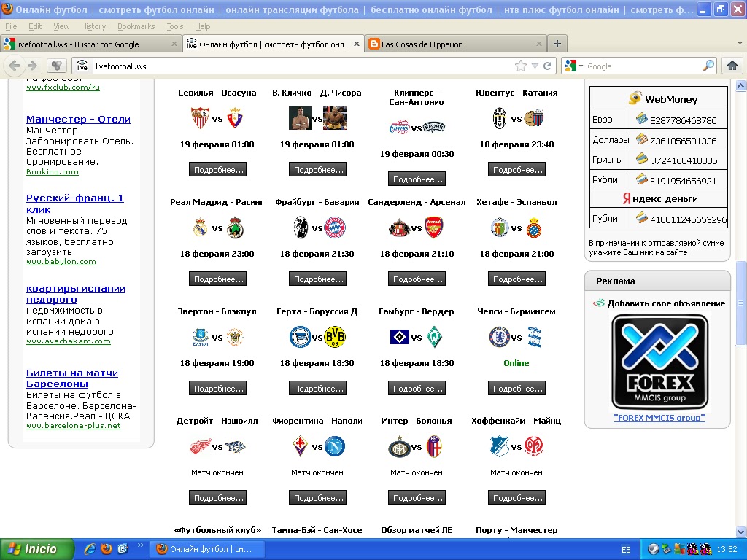Click the Napoli N crest
Screen dimensions: 747x560
335,446
